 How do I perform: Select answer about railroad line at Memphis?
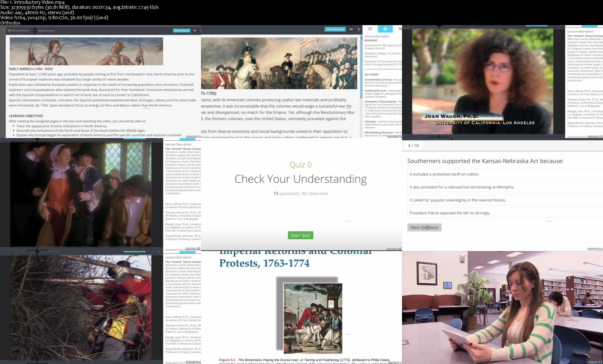(x=505, y=187)
